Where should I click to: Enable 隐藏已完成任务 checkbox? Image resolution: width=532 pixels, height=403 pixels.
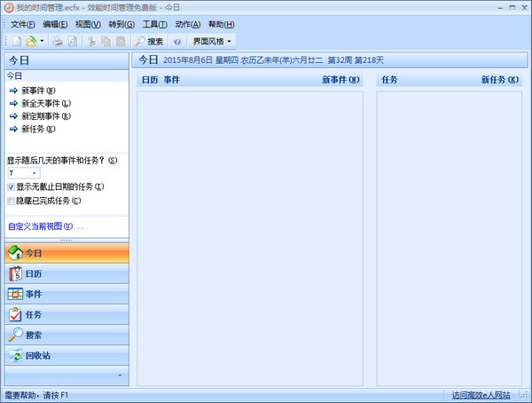11,201
